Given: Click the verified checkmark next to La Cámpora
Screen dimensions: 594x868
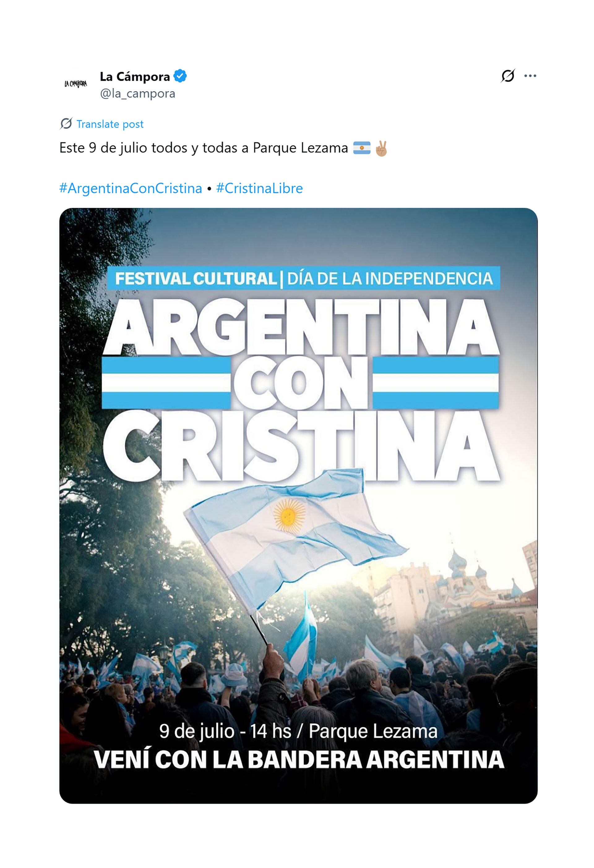Looking at the screenshot, I should [x=180, y=77].
